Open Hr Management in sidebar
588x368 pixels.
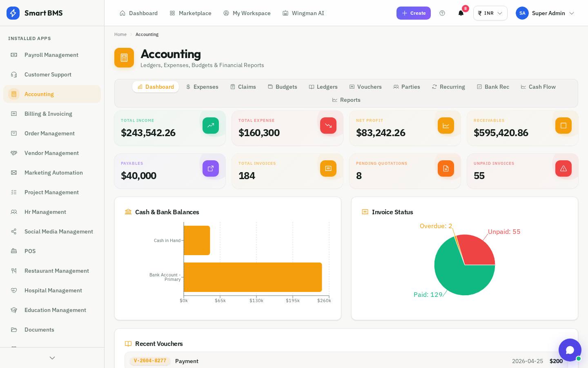click(x=52, y=212)
